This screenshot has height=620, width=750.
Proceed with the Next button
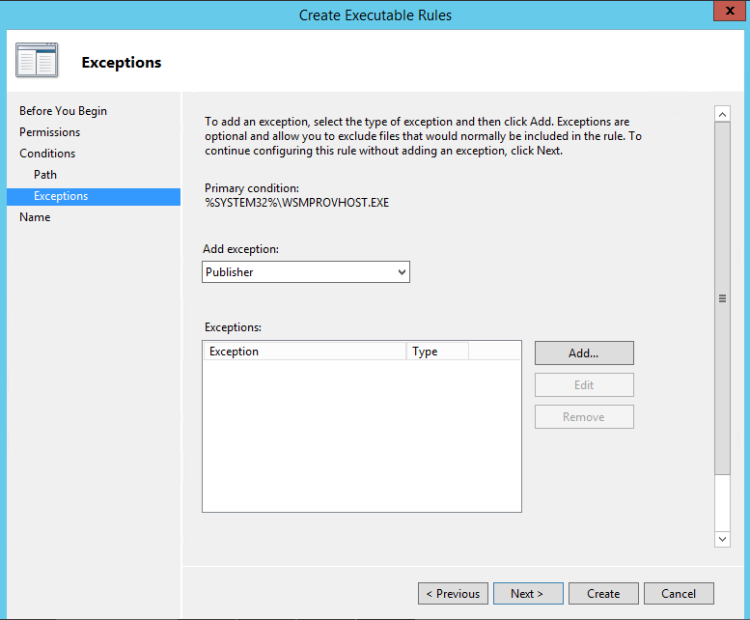527,593
